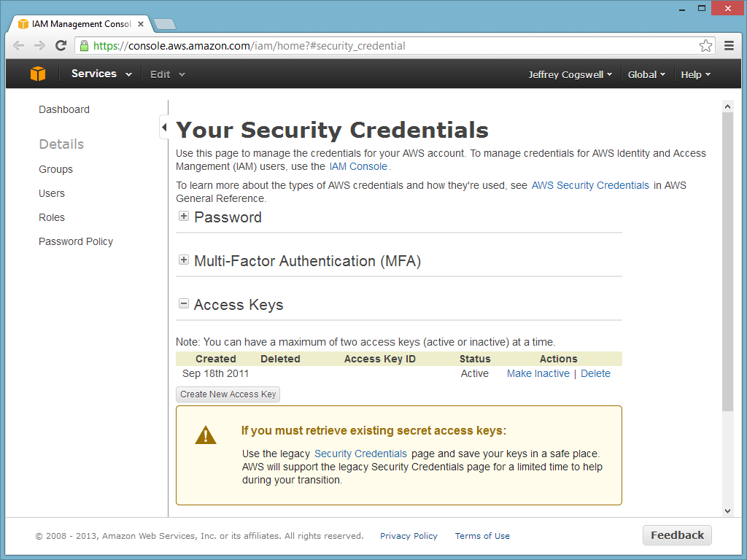
Task: Open the Global region dropdown
Action: coord(646,74)
